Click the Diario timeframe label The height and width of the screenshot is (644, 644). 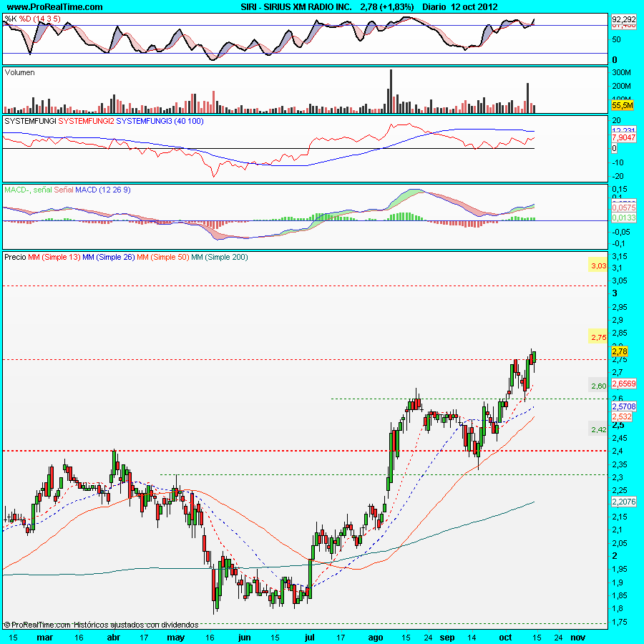pyautogui.click(x=434, y=6)
